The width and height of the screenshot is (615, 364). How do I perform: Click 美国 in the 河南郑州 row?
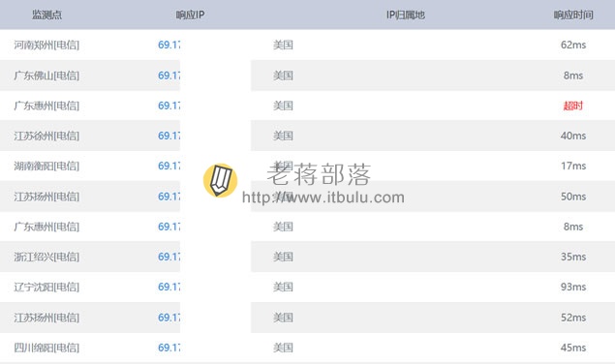(283, 45)
